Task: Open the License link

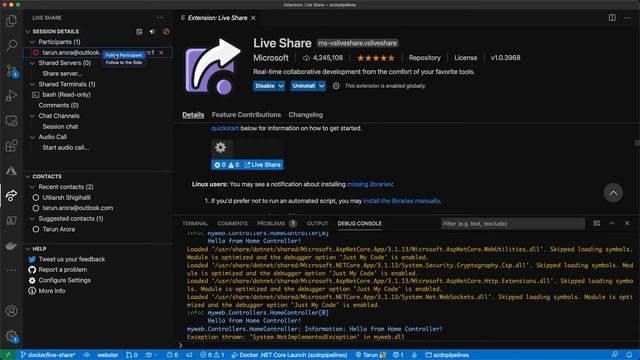Action: (466, 58)
